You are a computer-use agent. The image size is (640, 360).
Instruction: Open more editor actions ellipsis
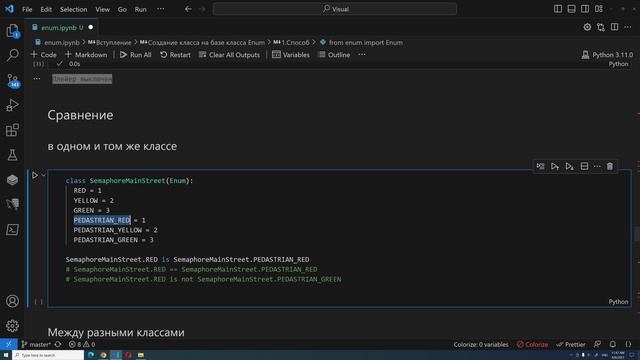click(628, 27)
